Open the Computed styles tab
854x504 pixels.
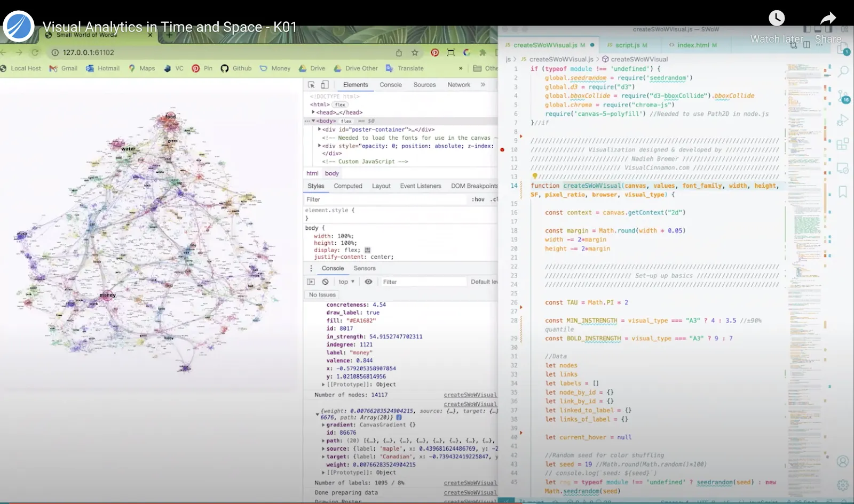[x=348, y=186]
